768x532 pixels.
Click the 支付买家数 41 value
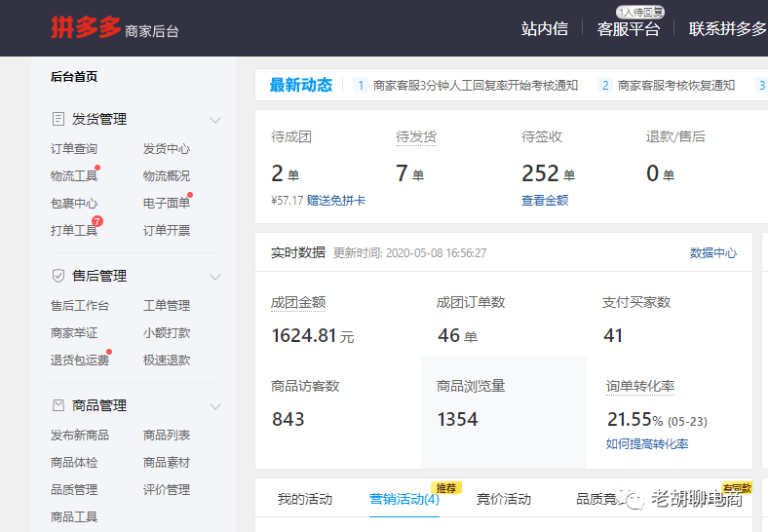click(613, 336)
